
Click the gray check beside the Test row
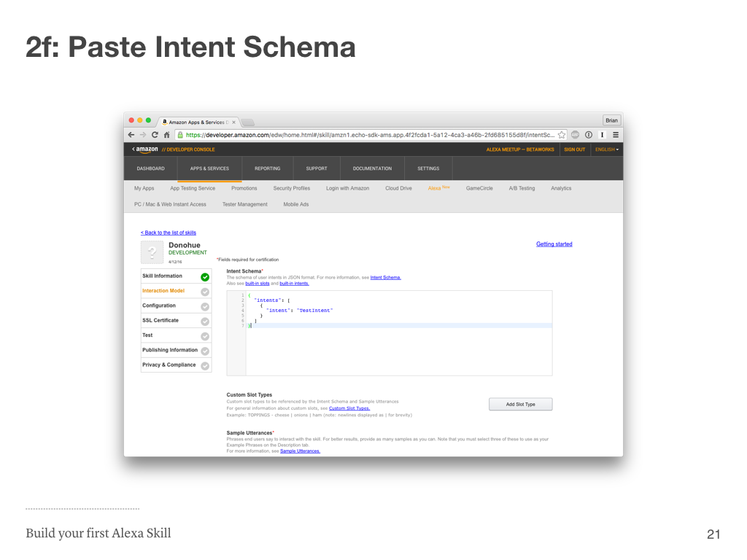coord(205,336)
